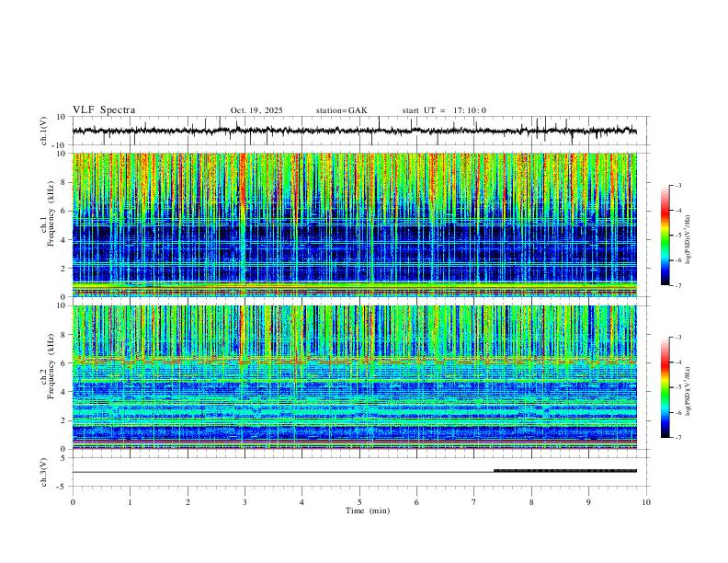Click the ch.1 voltage waveform trace
This screenshot has height=563, width=728.
click(354, 131)
